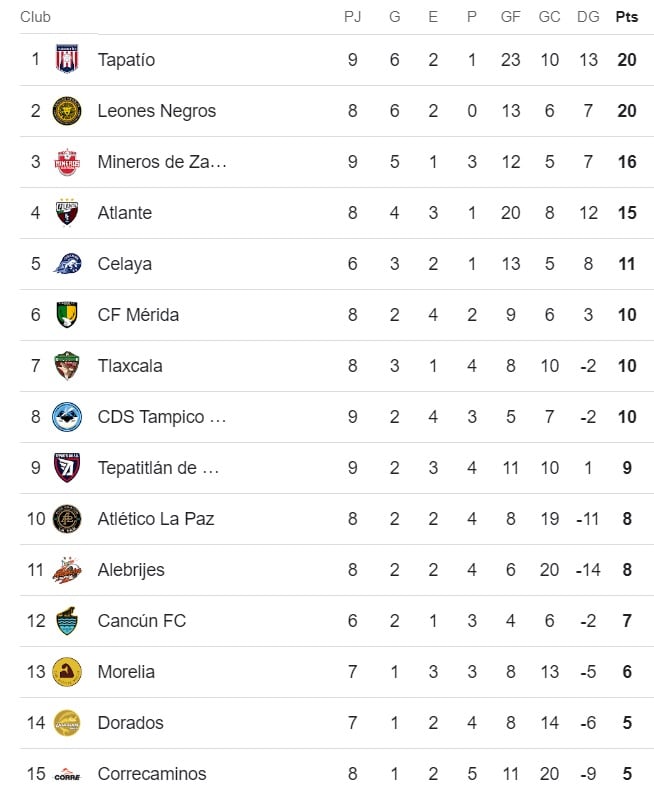Click the Cancún FC crest icon
The image size is (654, 802).
tap(67, 621)
